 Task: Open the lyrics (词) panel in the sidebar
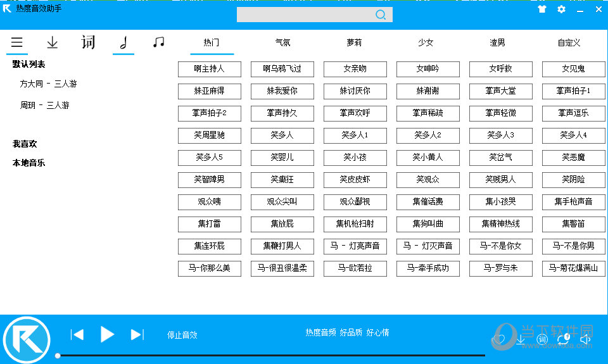pyautogui.click(x=88, y=42)
